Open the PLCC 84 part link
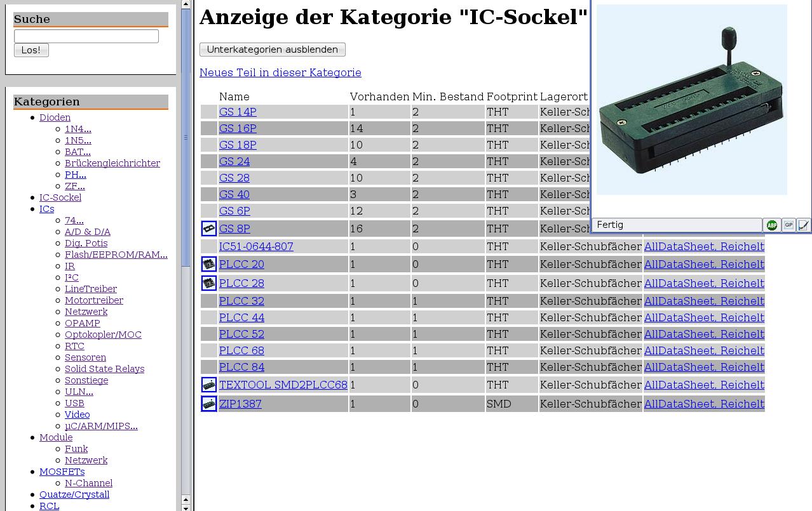The width and height of the screenshot is (812, 511). [x=241, y=367]
